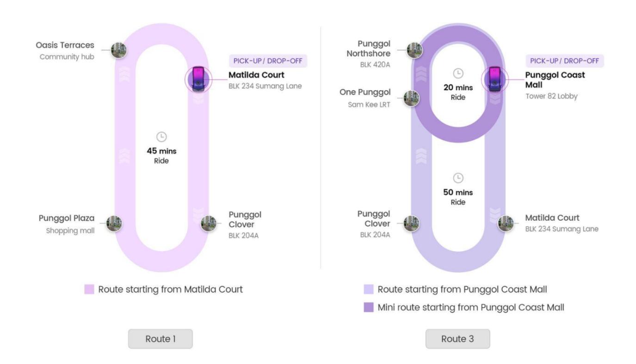The height and width of the screenshot is (364, 636).
Task: Click the clock icon above 50 mins
Action: click(458, 178)
